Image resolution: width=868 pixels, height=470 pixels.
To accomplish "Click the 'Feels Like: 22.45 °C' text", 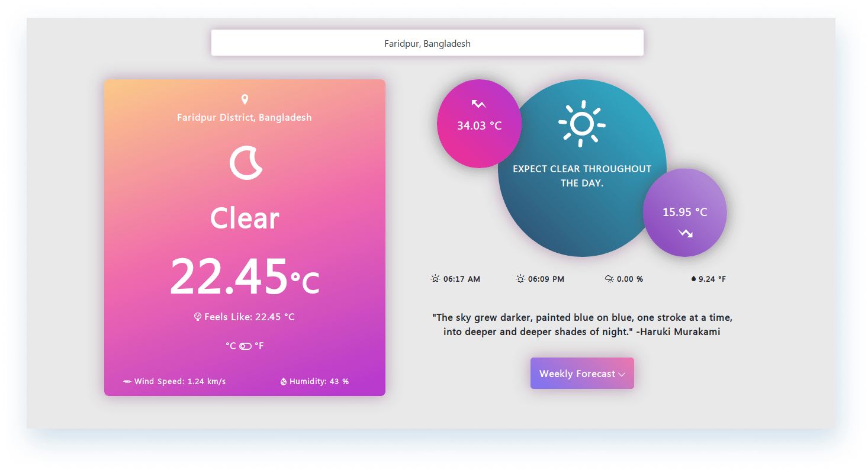I will tap(249, 317).
